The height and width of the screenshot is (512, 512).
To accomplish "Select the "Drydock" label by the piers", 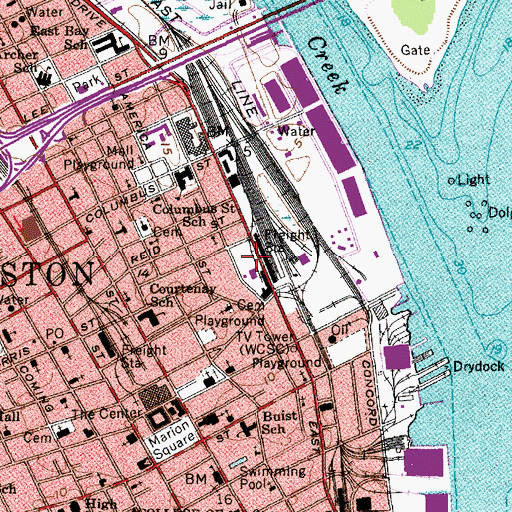I will click(479, 367).
